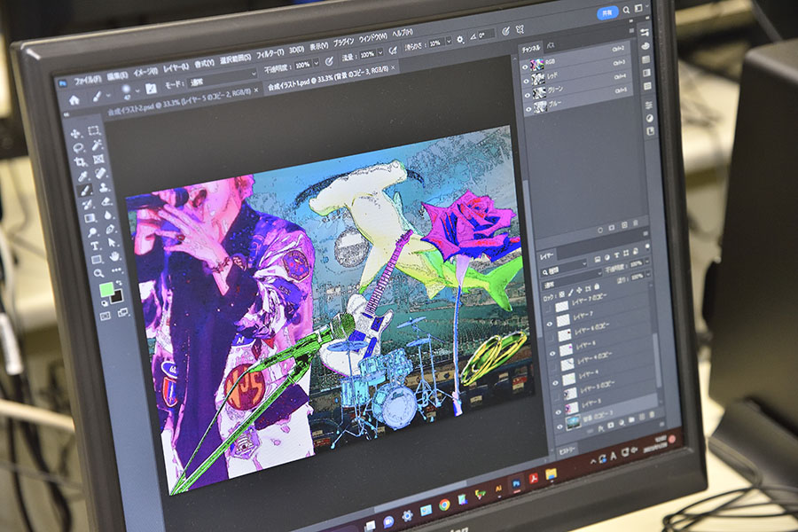Open the options bar 不透明度 100% dropdown arrow
This screenshot has width=798, height=532.
tap(317, 63)
